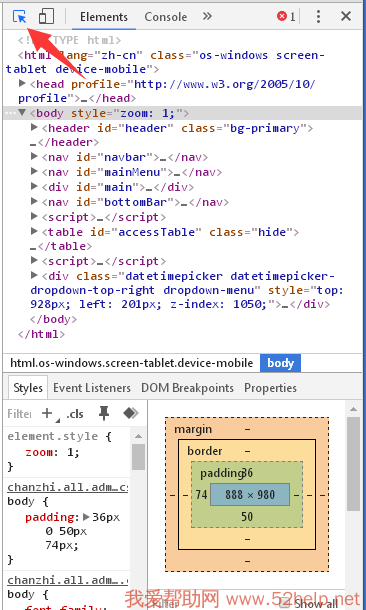Toggle the element state pin icon
Screen dimensions: 366x610
click(x=104, y=413)
